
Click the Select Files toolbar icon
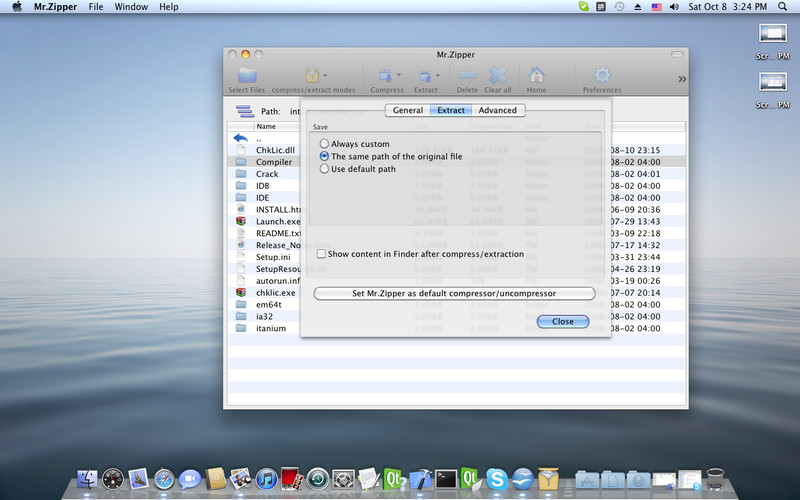(x=247, y=76)
